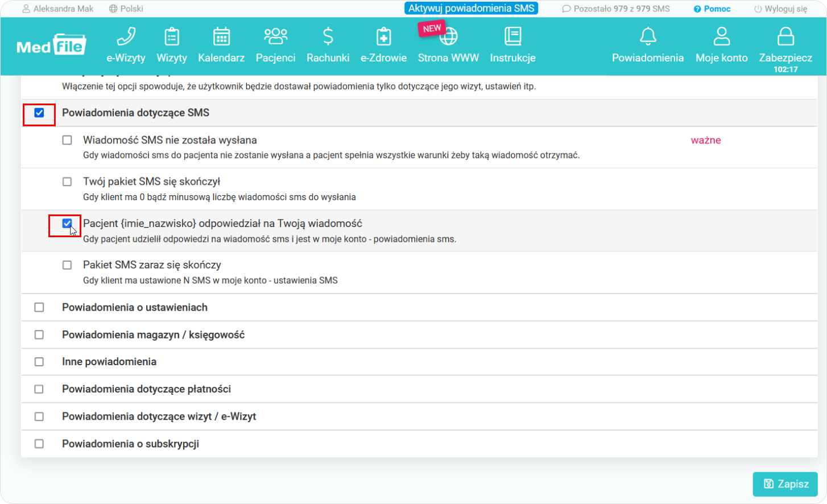Click 'Gdy klient ma ustawione N SMS' description
This screenshot has width=827, height=504.
[x=210, y=280]
